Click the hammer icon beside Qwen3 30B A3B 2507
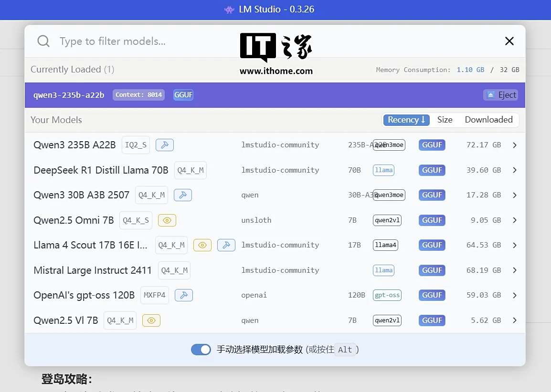Screen dimensions: 551x392 pos(183,195)
